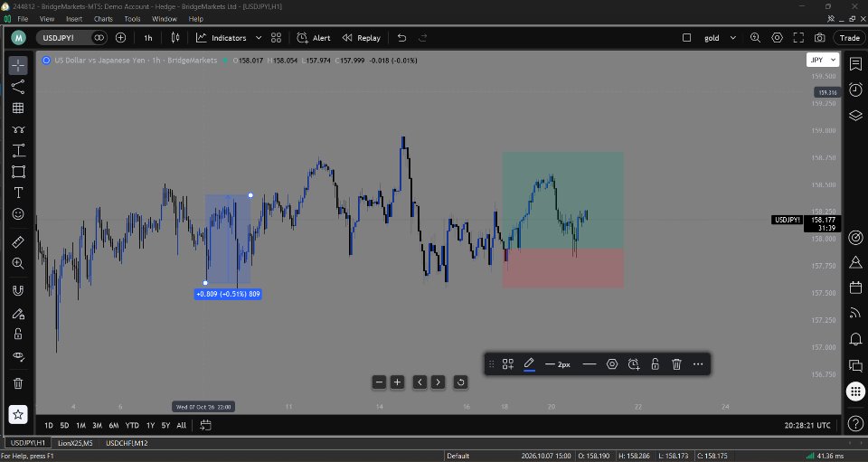Toggle the layout square checkbox icon
The width and height of the screenshot is (868, 462).
click(x=686, y=38)
